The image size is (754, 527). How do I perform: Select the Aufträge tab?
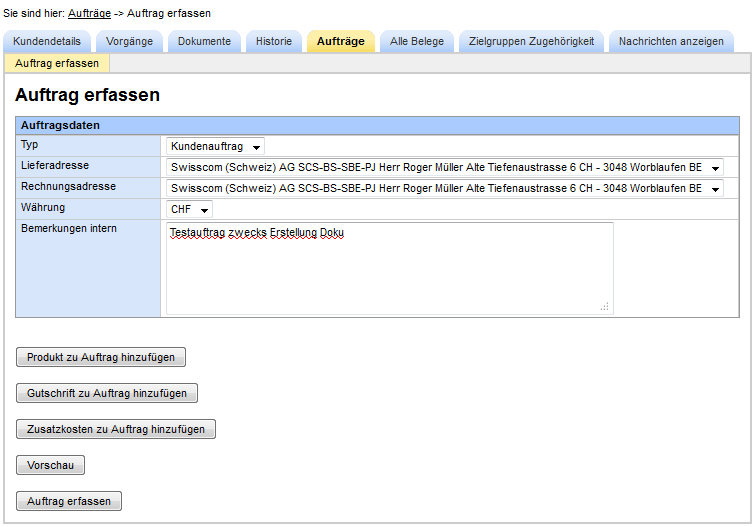pos(341,41)
